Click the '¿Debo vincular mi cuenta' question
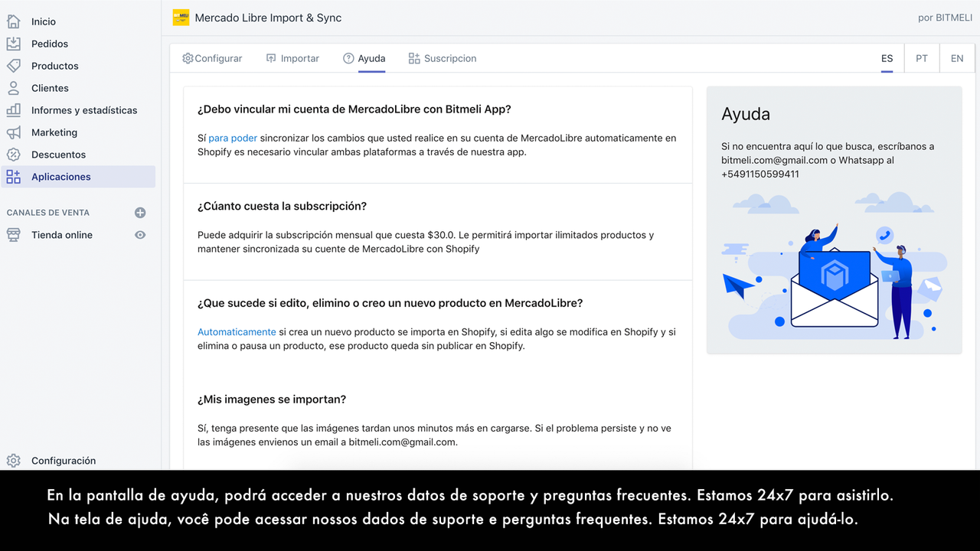The height and width of the screenshot is (551, 980). point(354,109)
